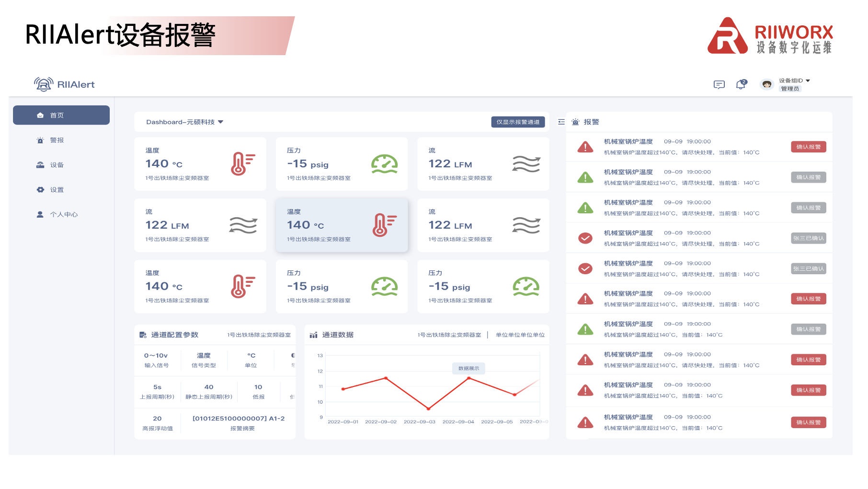868x489 pixels.
Task: Click the first 张三已确认 status button
Action: pos(808,238)
